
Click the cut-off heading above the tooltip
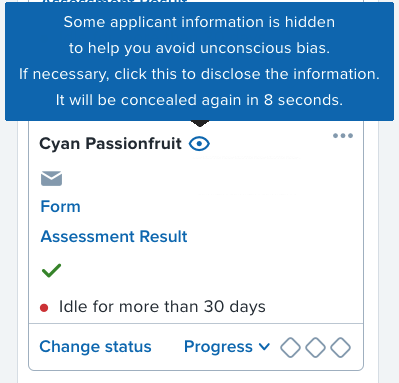coord(116,1)
